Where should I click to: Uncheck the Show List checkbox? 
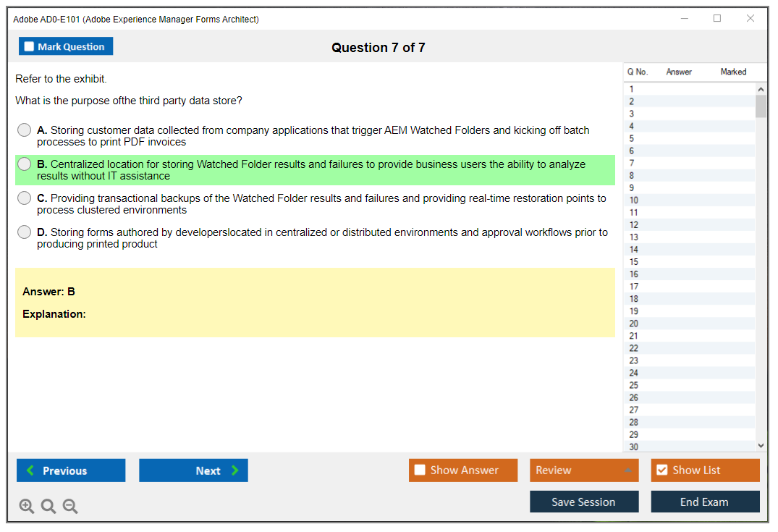click(x=661, y=470)
